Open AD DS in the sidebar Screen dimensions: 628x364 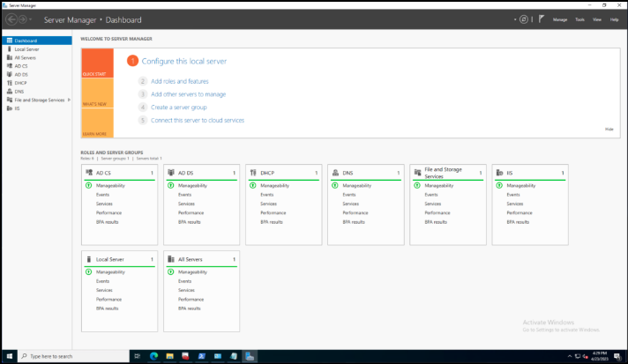(37, 74)
